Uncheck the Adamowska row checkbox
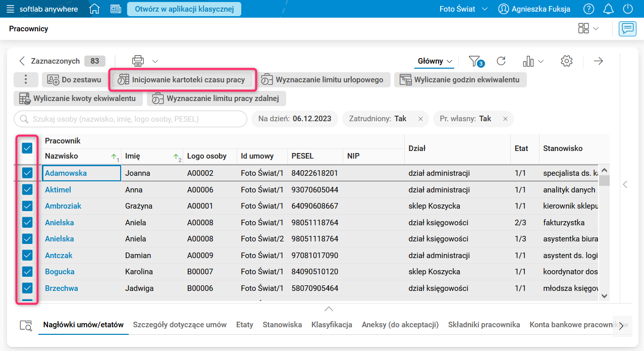Screen dimensions: 644x351 point(27,173)
